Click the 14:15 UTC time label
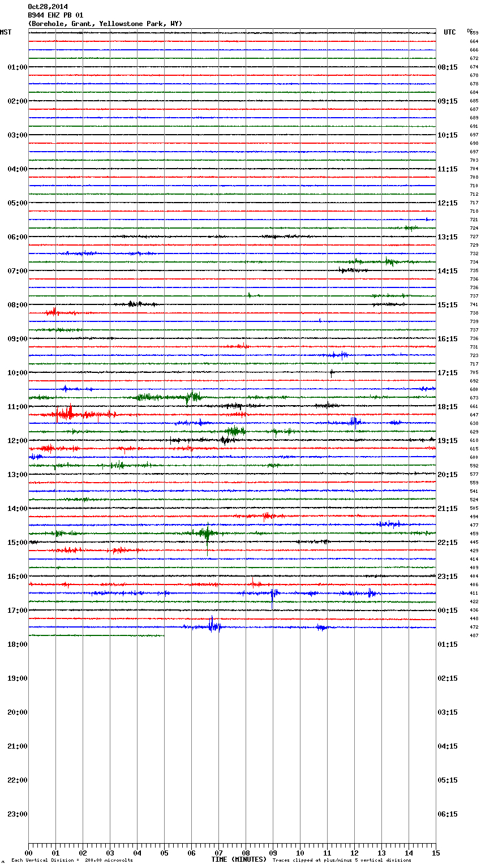481x868 pixels. point(448,271)
